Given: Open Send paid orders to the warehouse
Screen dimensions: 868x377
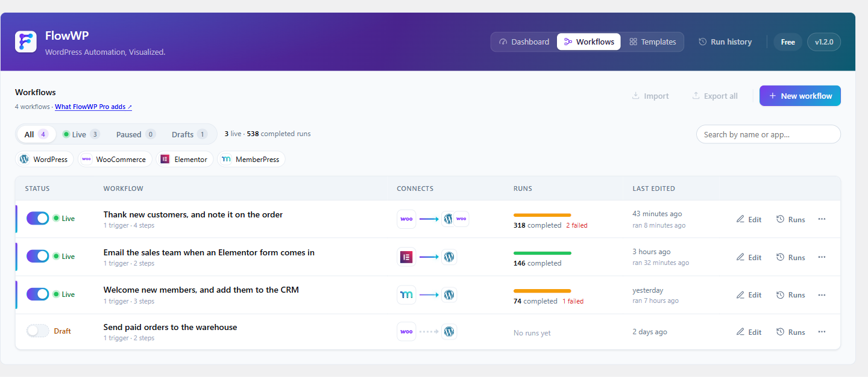Looking at the screenshot, I should pyautogui.click(x=170, y=327).
